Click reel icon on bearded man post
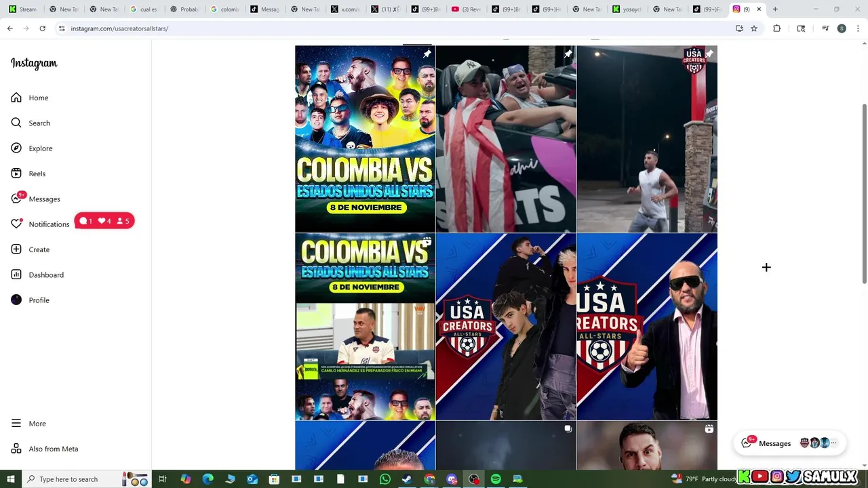Viewport: 868px width, 488px height. pos(709,429)
